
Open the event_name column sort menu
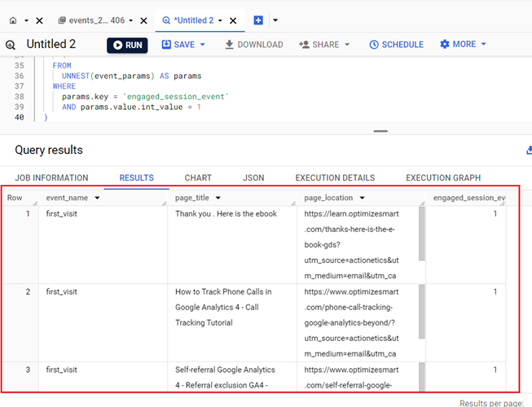(x=98, y=198)
